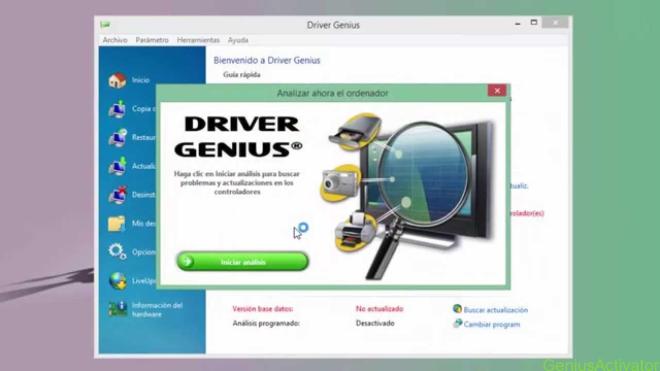Click the icon beside Cambiar program
Screen dimensions: 660x371
click(457, 323)
